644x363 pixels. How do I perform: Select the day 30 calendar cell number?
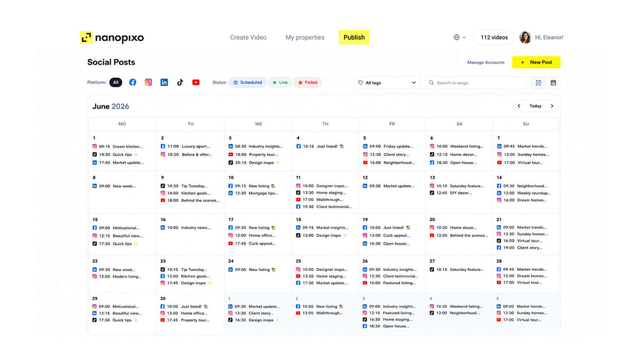pyautogui.click(x=163, y=299)
